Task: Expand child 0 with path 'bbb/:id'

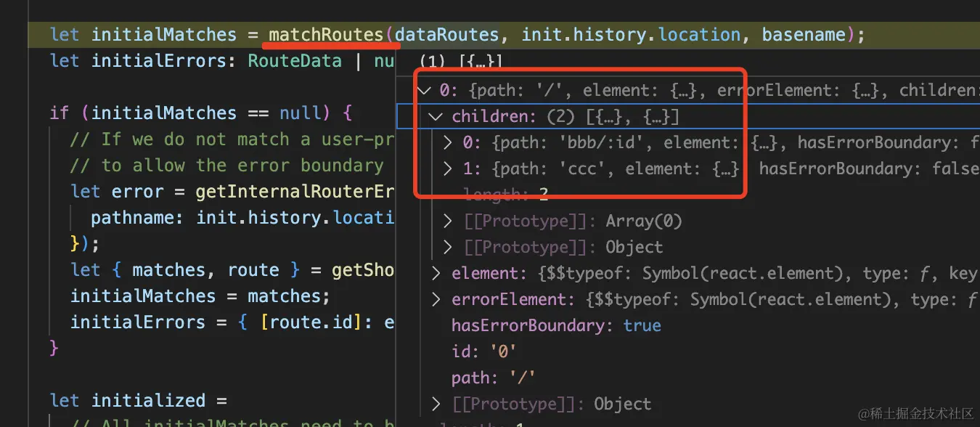Action: [448, 143]
